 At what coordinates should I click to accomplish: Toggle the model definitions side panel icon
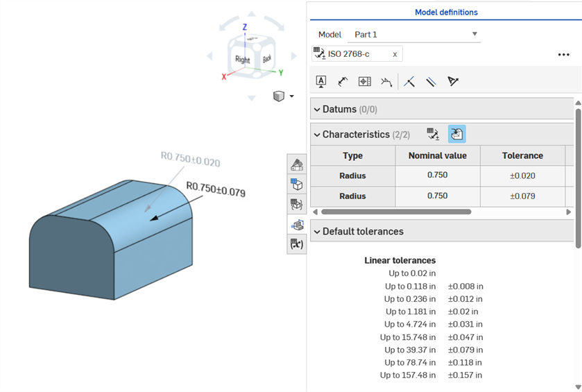point(297,225)
